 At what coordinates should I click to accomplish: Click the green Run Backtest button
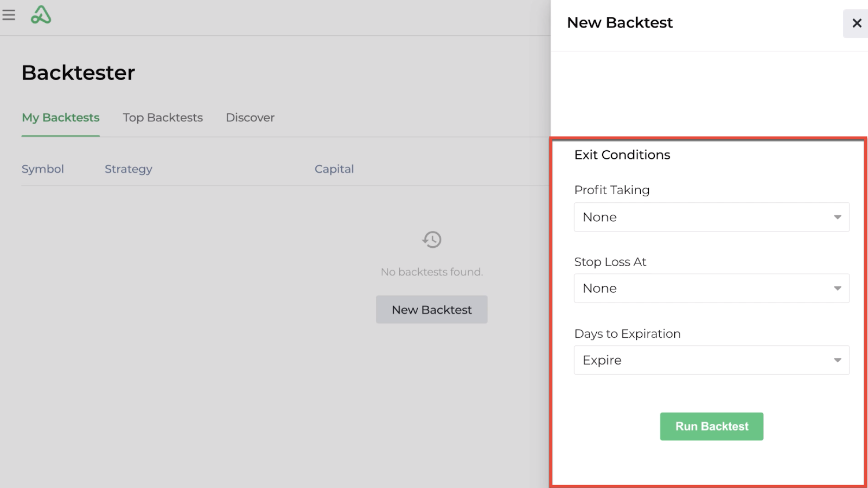[712, 427]
